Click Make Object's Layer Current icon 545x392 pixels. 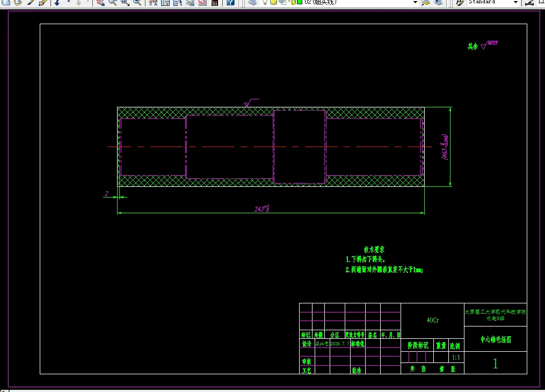(425, 3)
